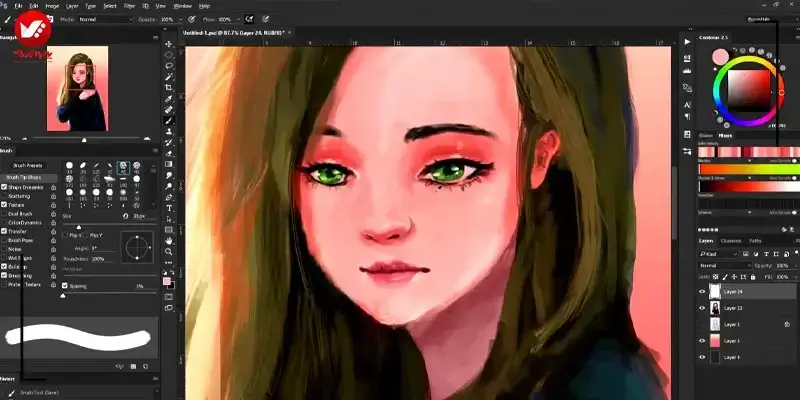Click the lock all icon in the Layers panel
This screenshot has width=800, height=400.
tap(753, 277)
